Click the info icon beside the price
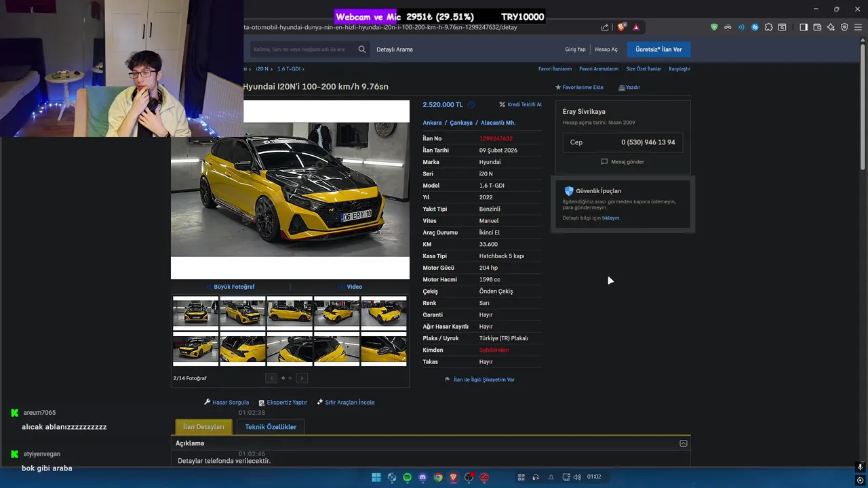The height and width of the screenshot is (488, 868). coord(471,104)
